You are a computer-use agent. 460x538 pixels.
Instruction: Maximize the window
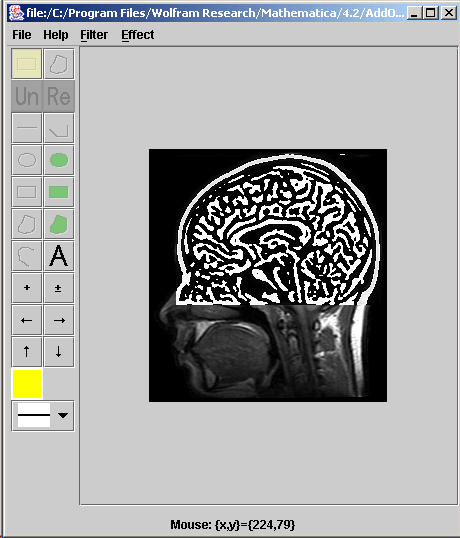[x=431, y=13]
